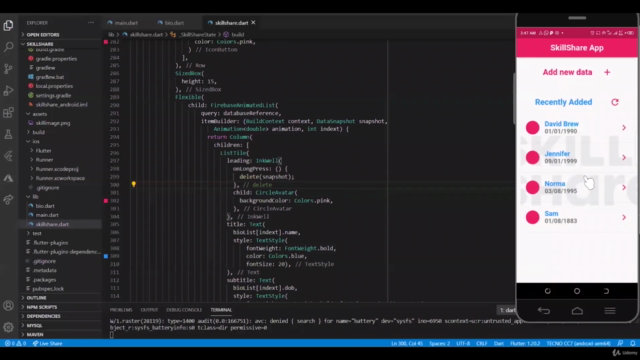The image size is (640, 360).
Task: Click the Dart language mode entry
Action: pyautogui.click(x=499, y=343)
